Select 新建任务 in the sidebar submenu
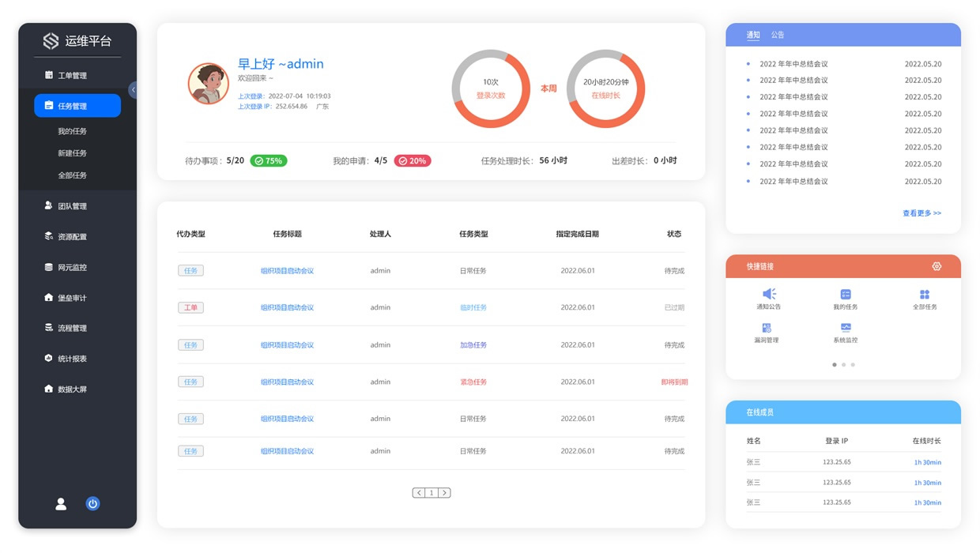 (x=72, y=153)
